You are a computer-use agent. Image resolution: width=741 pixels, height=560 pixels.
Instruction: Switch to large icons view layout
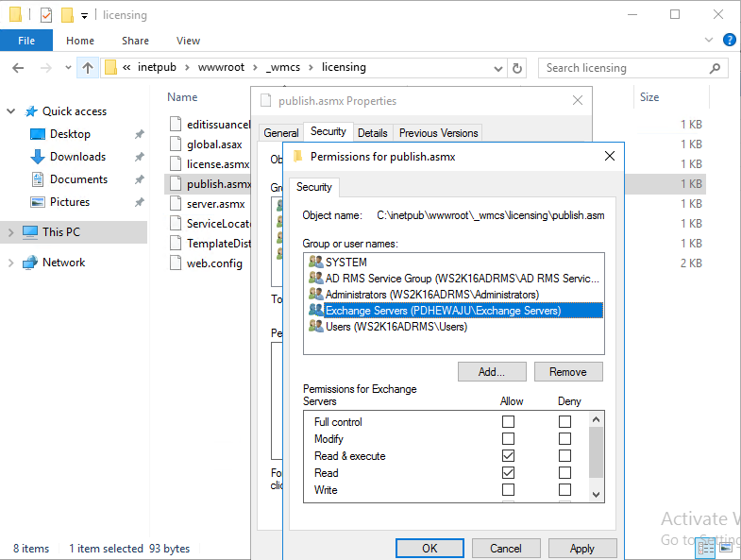tap(726, 549)
